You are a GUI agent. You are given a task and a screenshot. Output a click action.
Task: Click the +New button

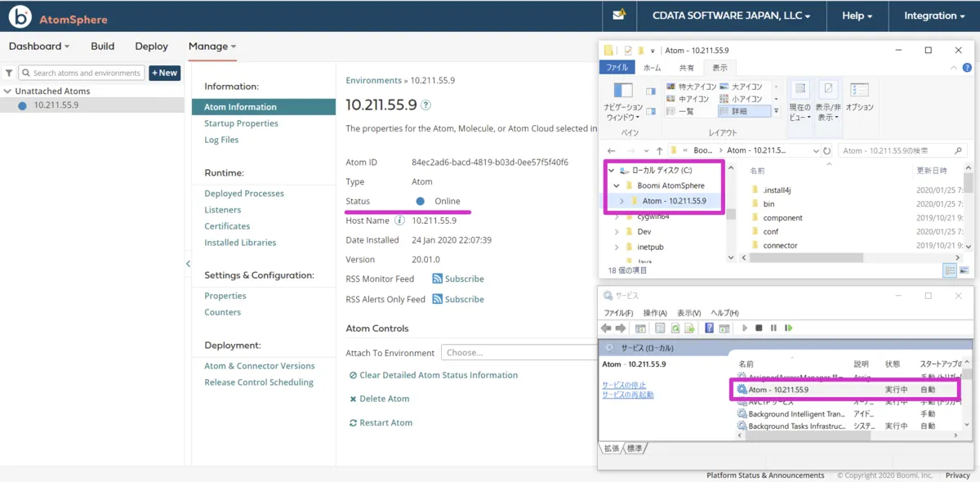tap(164, 73)
